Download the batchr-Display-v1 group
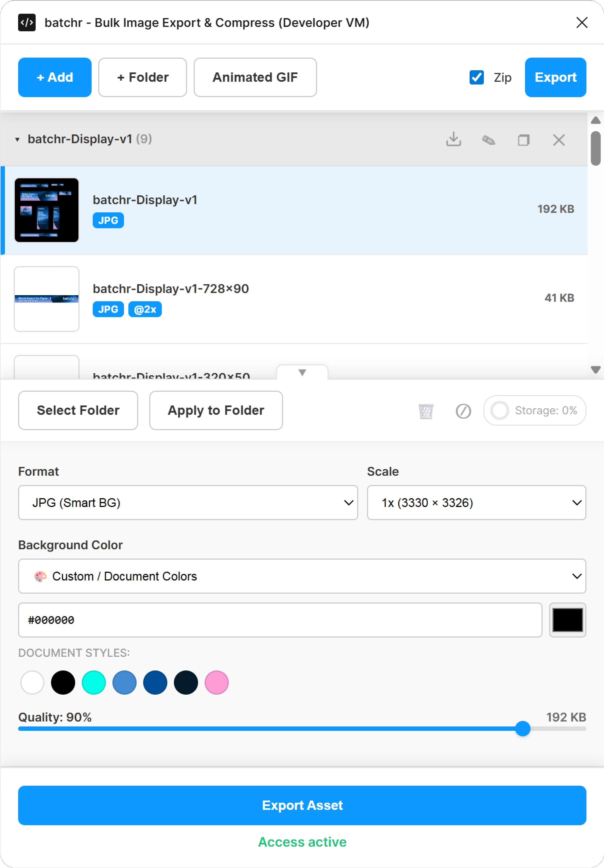 point(454,139)
